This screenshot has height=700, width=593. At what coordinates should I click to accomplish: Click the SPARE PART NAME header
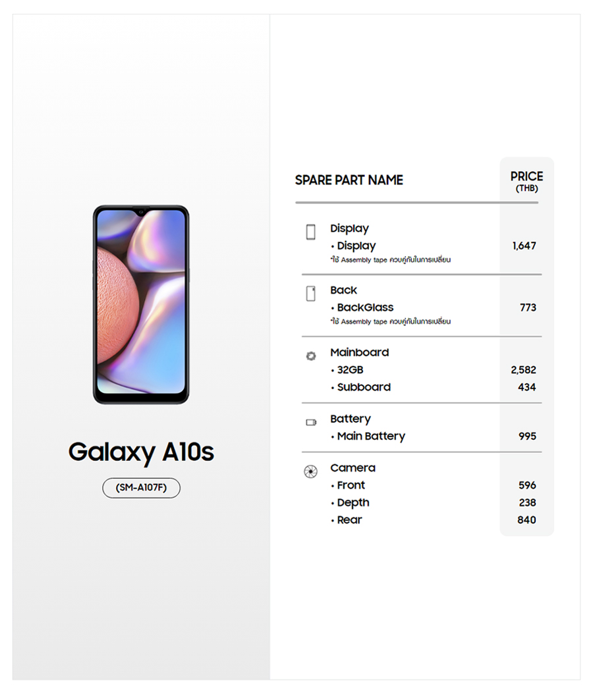pyautogui.click(x=349, y=180)
